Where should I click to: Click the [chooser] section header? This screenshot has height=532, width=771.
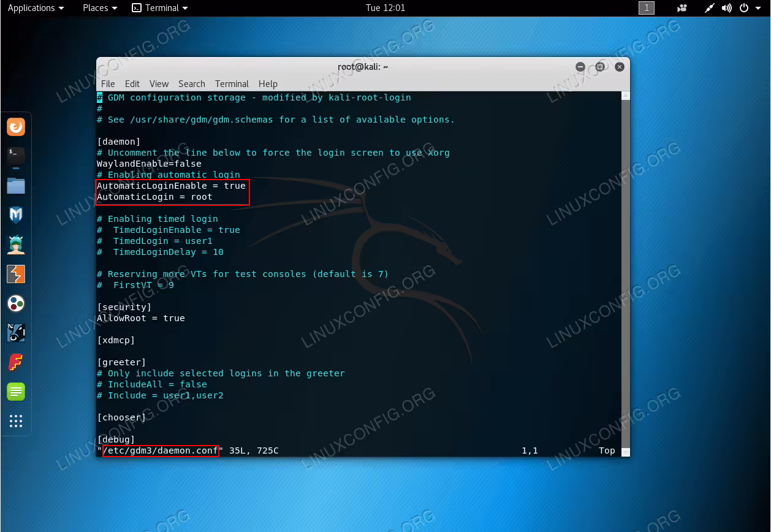(121, 417)
